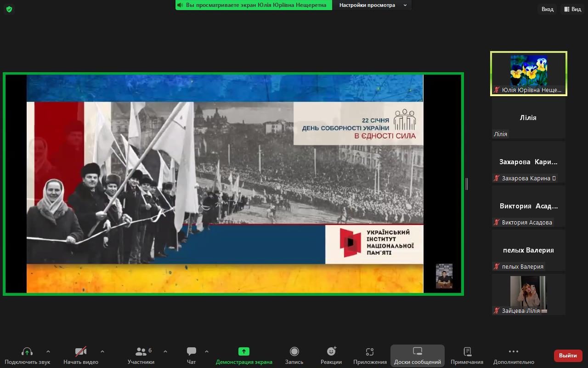Start recording with the Запись icon

click(x=294, y=352)
